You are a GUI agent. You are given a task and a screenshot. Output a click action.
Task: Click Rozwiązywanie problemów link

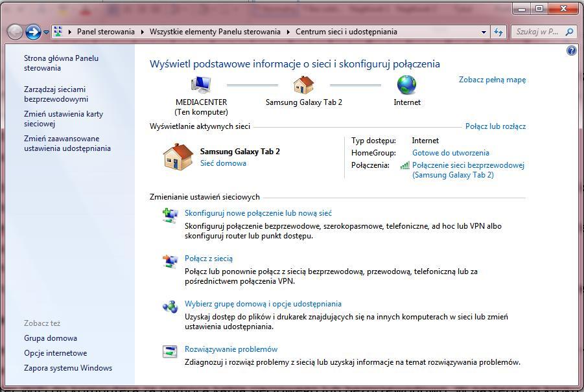point(231,349)
